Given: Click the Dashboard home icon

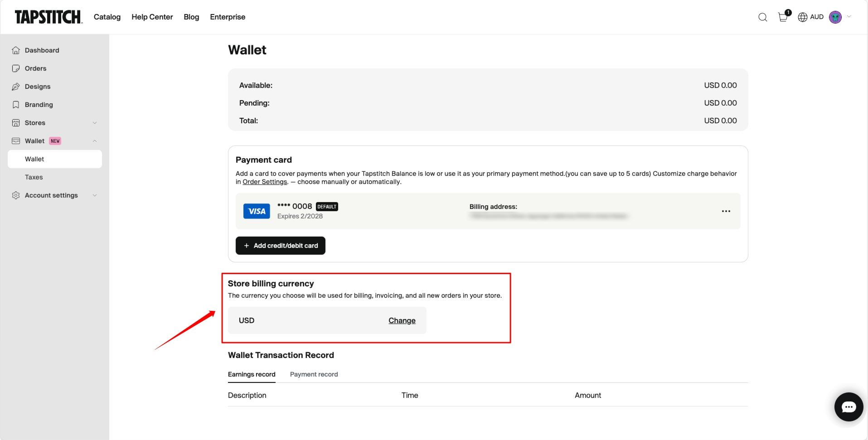Looking at the screenshot, I should (16, 50).
